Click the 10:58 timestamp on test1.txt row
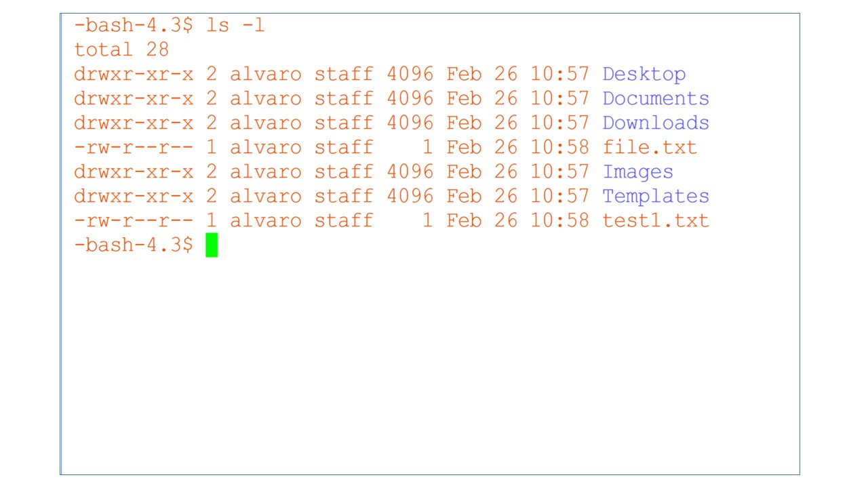 [559, 220]
